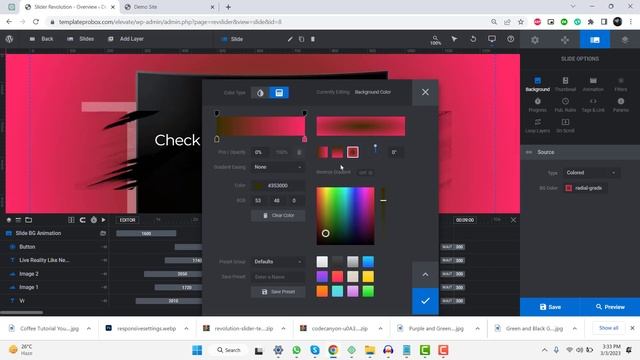640x360 pixels.
Task: Select the Loop Layers slide option
Action: tap(538, 126)
